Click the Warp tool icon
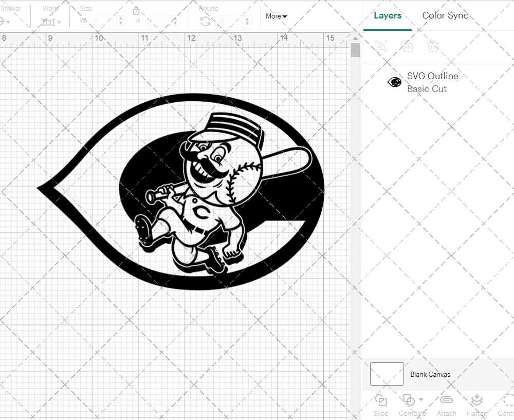 49,22
